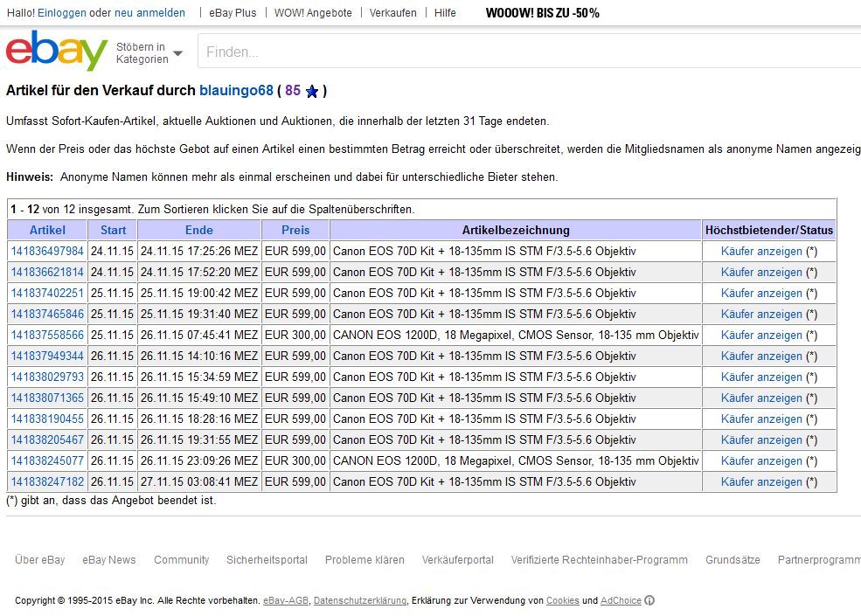This screenshot has height=616, width=861.
Task: Click Käufer anzeigen for item 141838071365
Action: pos(761,398)
